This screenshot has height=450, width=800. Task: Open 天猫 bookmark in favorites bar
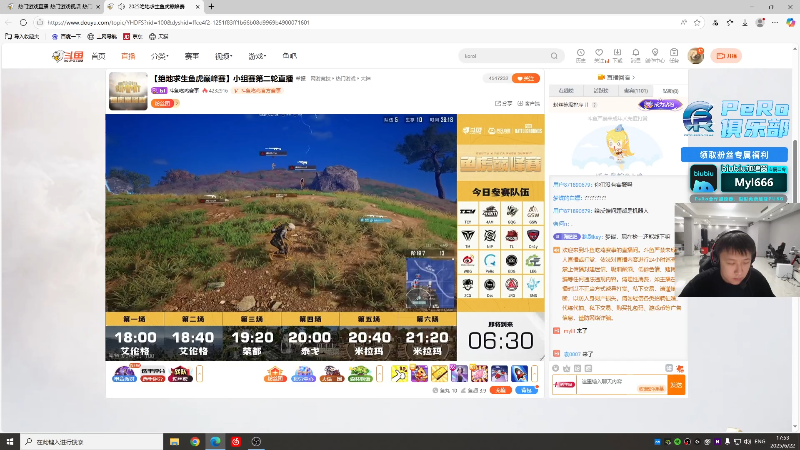click(159, 37)
